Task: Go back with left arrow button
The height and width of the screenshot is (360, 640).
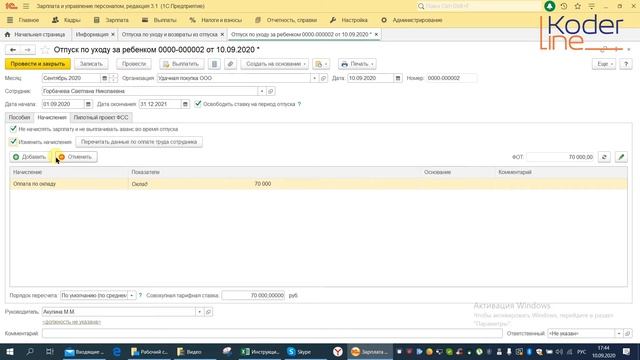Action: [13, 50]
